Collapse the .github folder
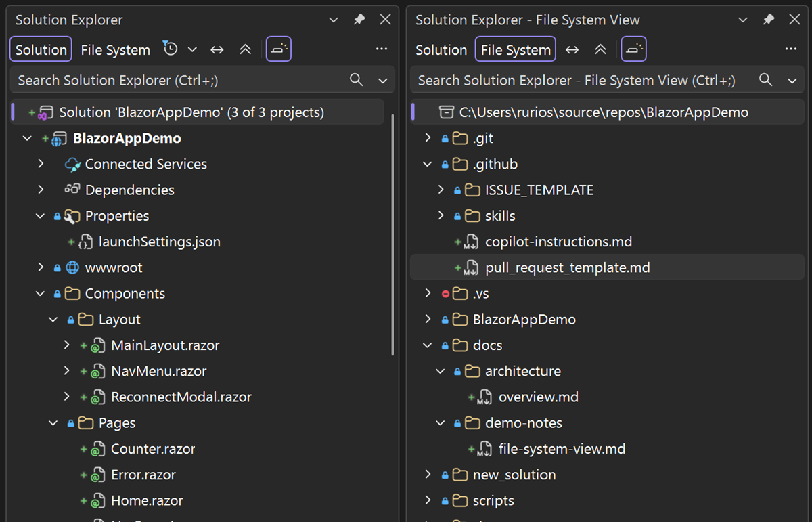 click(x=427, y=164)
